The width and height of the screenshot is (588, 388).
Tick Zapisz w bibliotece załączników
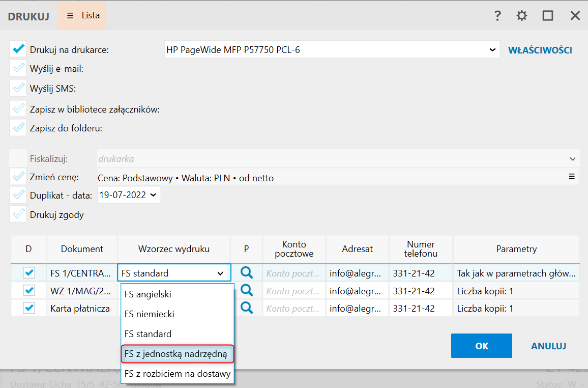click(18, 109)
